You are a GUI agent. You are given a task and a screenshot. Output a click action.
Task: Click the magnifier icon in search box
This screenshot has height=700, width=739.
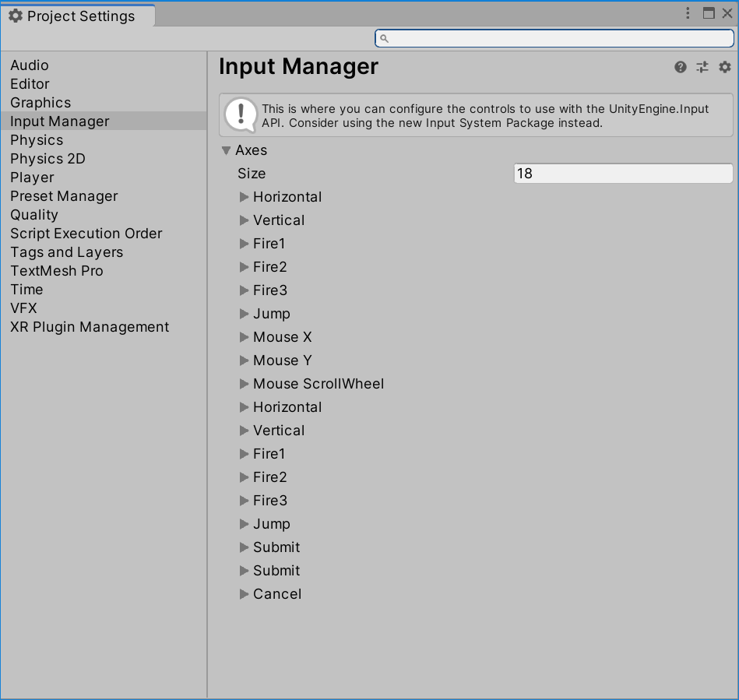384,39
